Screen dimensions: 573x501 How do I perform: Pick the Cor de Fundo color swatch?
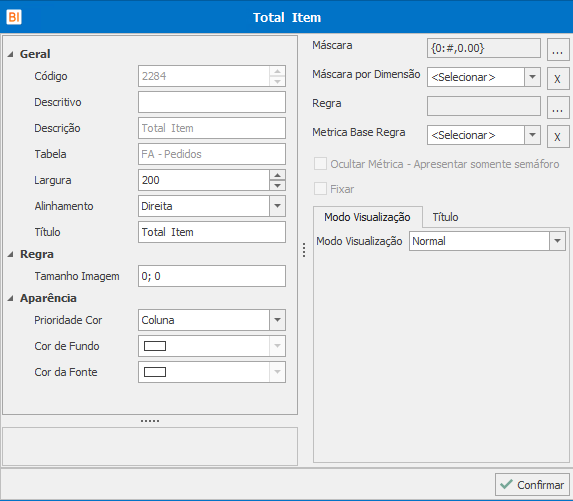coord(155,346)
